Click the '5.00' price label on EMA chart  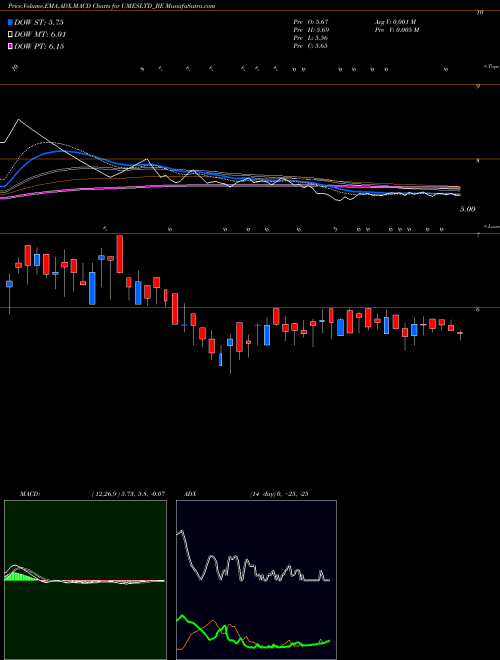point(467,209)
